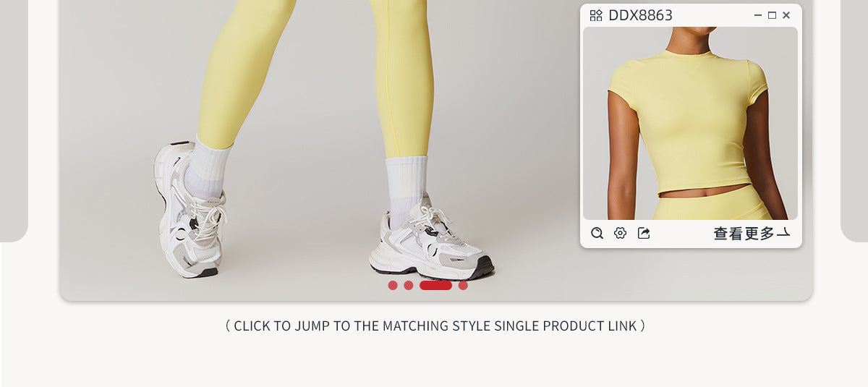Click the active red pill slide indicator
The height and width of the screenshot is (387, 868).
(435, 285)
